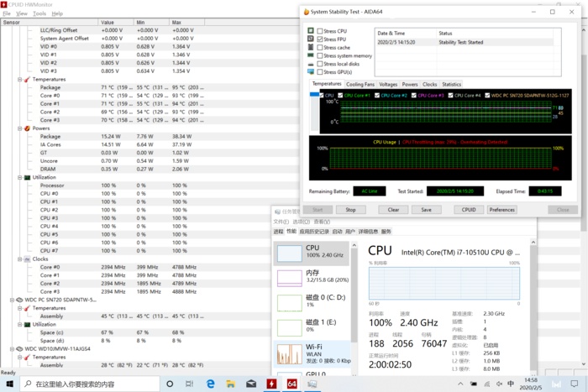This screenshot has width=588, height=392.
Task: Click the blue slider beside temperature graph
Action: click(x=314, y=95)
